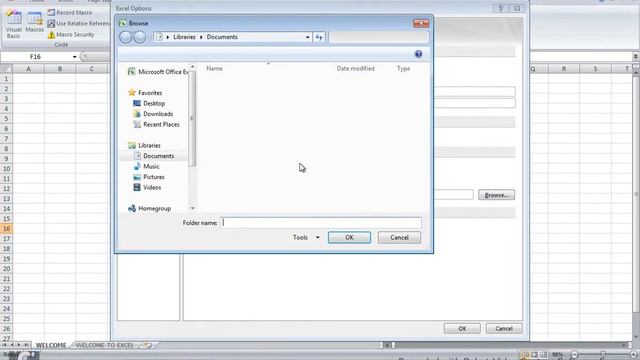The height and width of the screenshot is (360, 640).
Task: Switch to WELCOME TO EXCEL sheet tab
Action: click(105, 345)
